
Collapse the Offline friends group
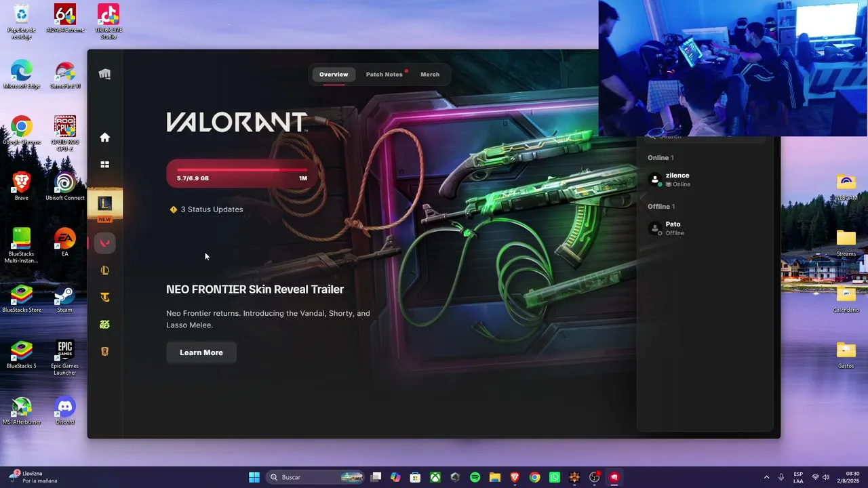click(x=661, y=207)
